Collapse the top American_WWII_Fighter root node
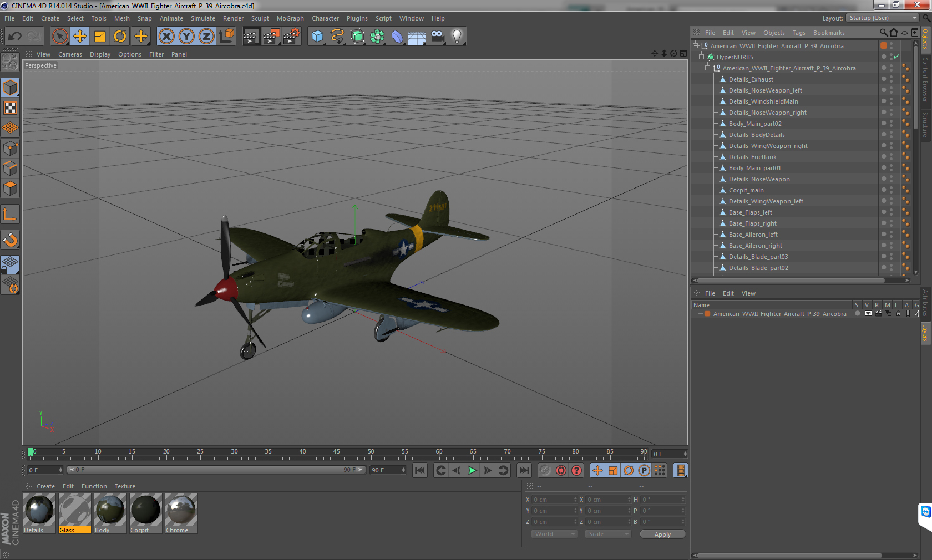The height and width of the screenshot is (560, 932). tap(695, 46)
